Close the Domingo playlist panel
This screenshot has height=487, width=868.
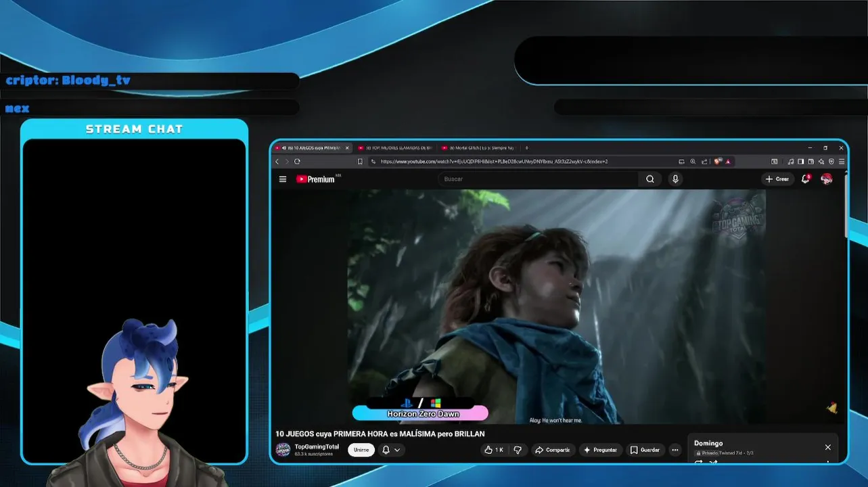pos(827,447)
